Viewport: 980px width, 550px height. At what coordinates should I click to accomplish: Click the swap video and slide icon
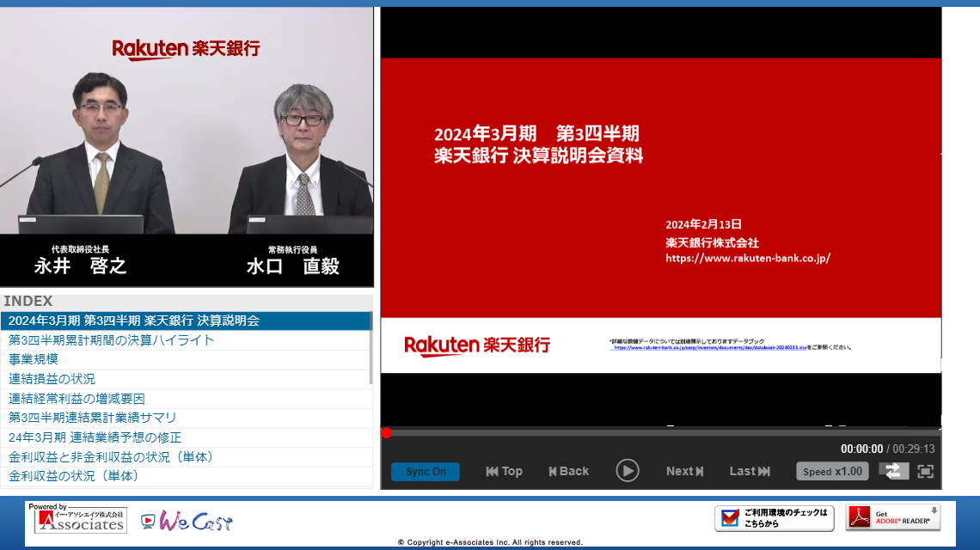(x=893, y=471)
